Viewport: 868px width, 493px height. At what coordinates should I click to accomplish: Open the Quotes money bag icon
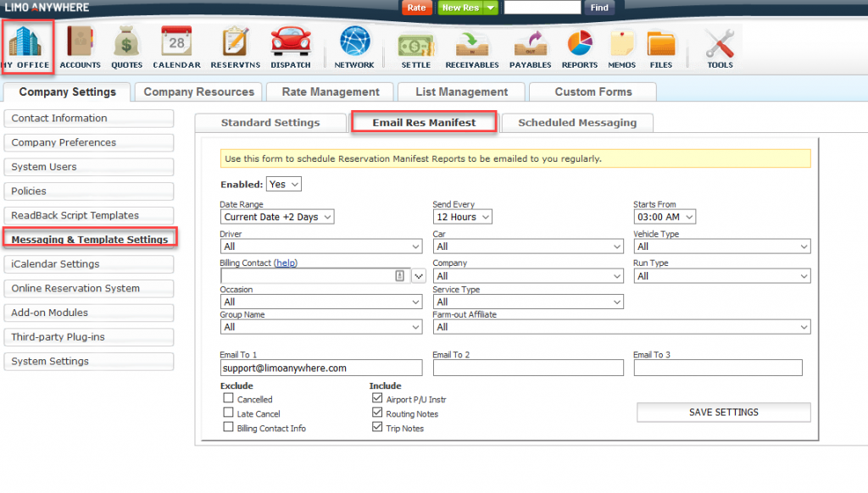126,42
